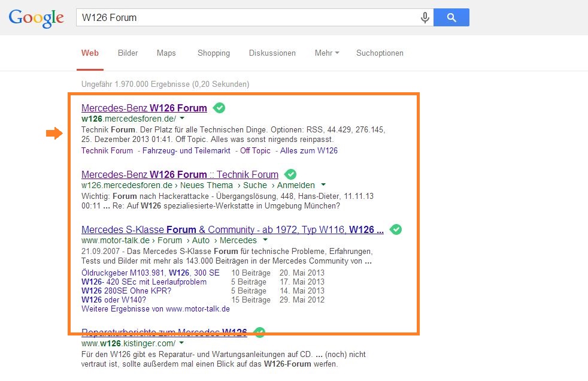The width and height of the screenshot is (588, 381).
Task: Click '10 Beiträge' in the Öldruckgeber row
Action: [x=251, y=273]
